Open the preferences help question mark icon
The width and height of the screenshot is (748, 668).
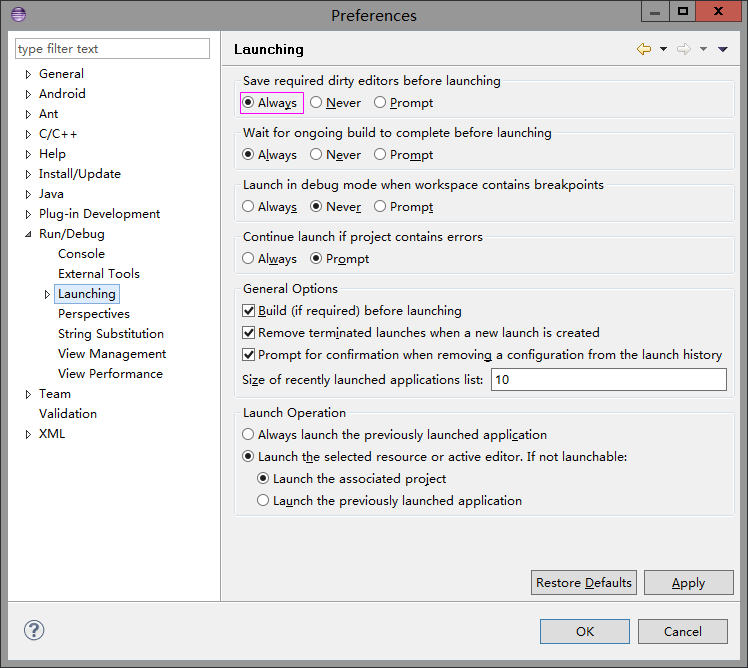tap(34, 630)
